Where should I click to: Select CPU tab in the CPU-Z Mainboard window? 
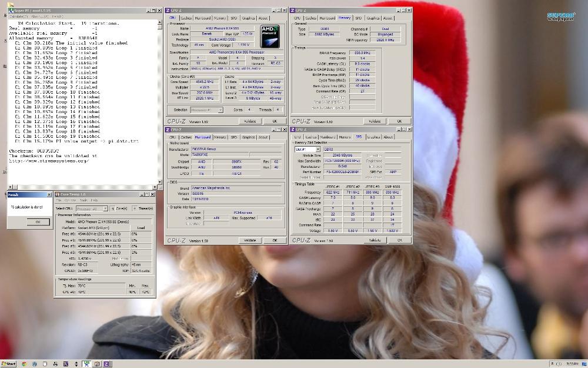(x=172, y=137)
